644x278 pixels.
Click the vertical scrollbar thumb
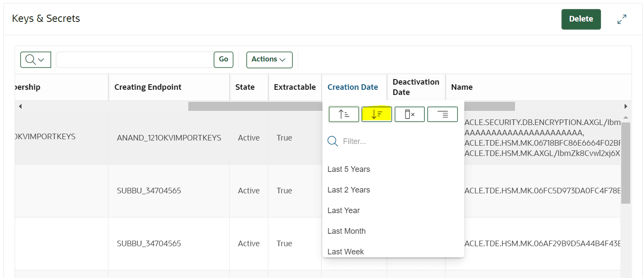point(626,162)
